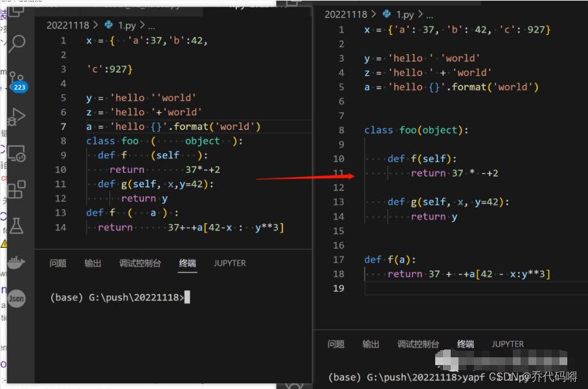Image resolution: width=588 pixels, height=389 pixels.
Task: Open the 20221118 folder breadcrumb in left editor
Action: click(x=68, y=25)
